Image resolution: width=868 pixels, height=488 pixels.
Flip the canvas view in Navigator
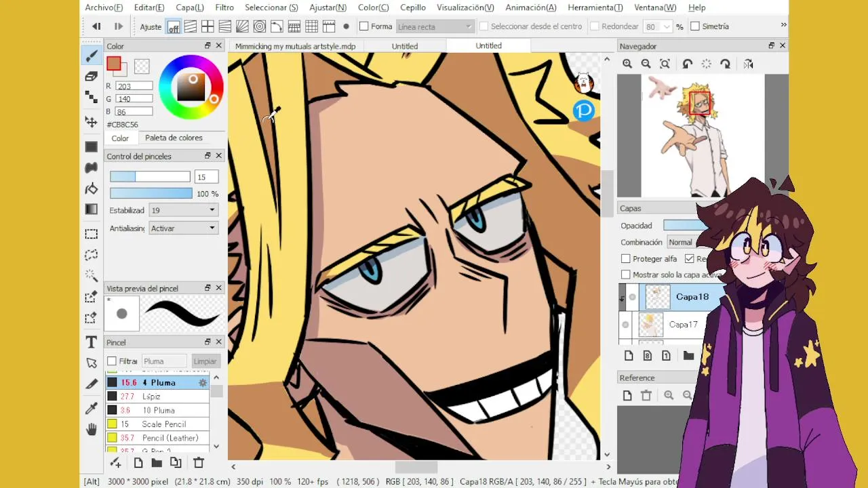click(x=748, y=64)
